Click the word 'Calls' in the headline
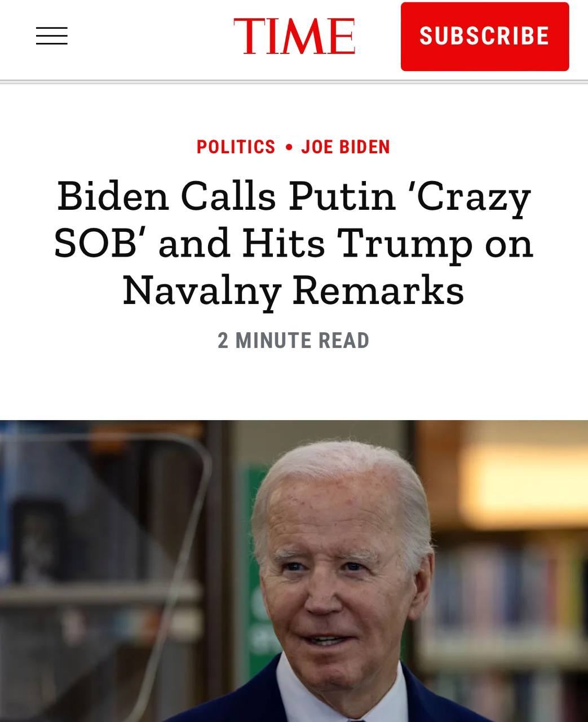The image size is (588, 722). (228, 196)
